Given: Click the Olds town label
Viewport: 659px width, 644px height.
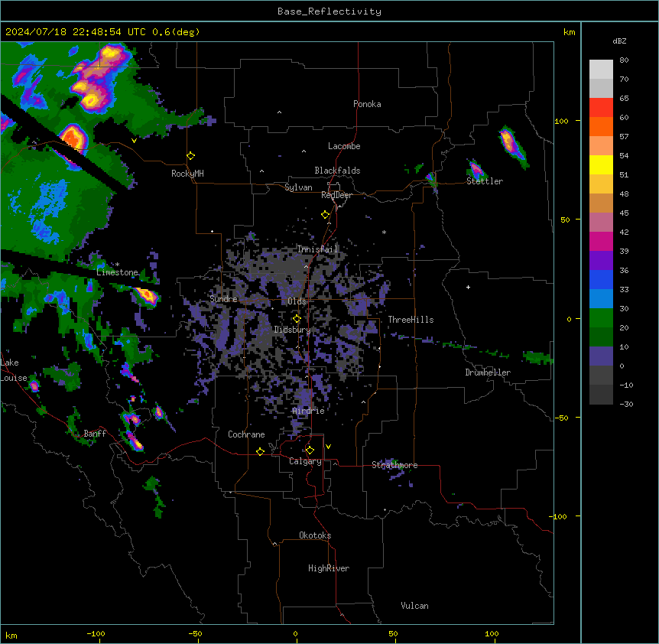Looking at the screenshot, I should tap(297, 301).
